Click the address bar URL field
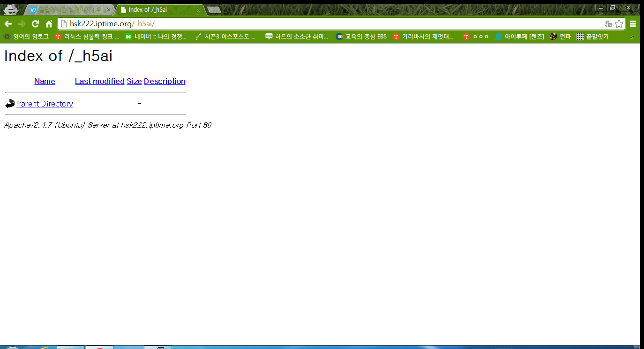This screenshot has width=644, height=349. click(x=328, y=24)
